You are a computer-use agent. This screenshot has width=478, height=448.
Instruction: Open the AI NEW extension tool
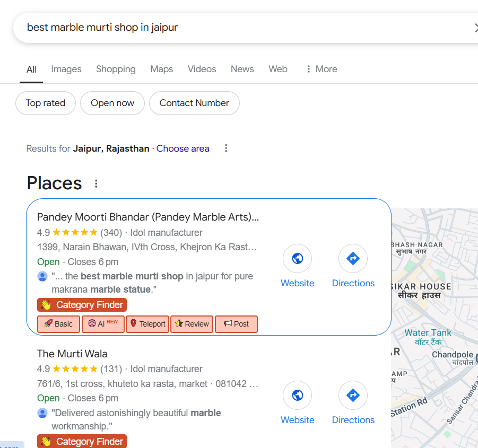pyautogui.click(x=103, y=324)
